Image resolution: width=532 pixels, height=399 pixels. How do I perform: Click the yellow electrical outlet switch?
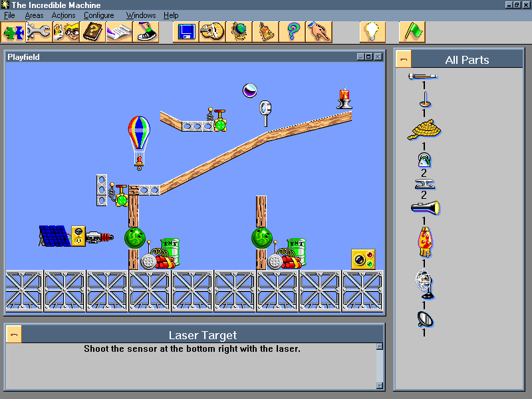[x=78, y=236]
